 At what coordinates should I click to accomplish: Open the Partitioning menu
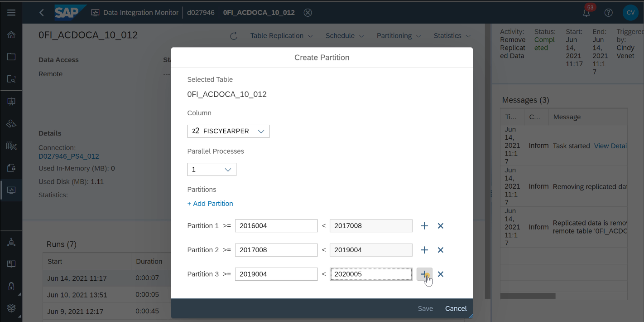point(399,36)
